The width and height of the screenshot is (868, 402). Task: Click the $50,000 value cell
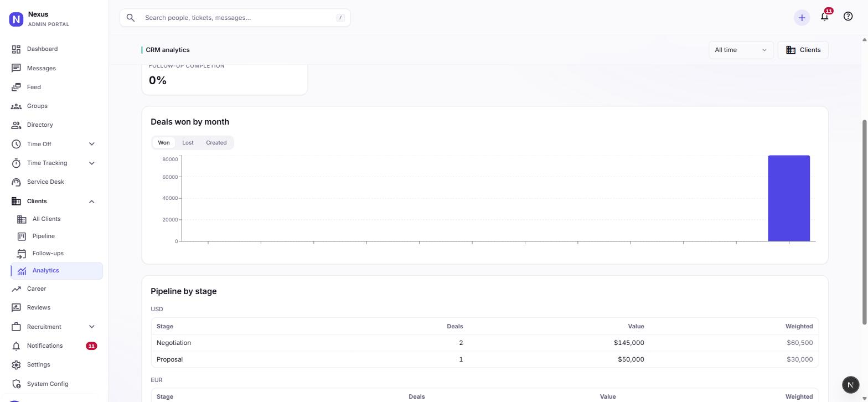pos(631,359)
